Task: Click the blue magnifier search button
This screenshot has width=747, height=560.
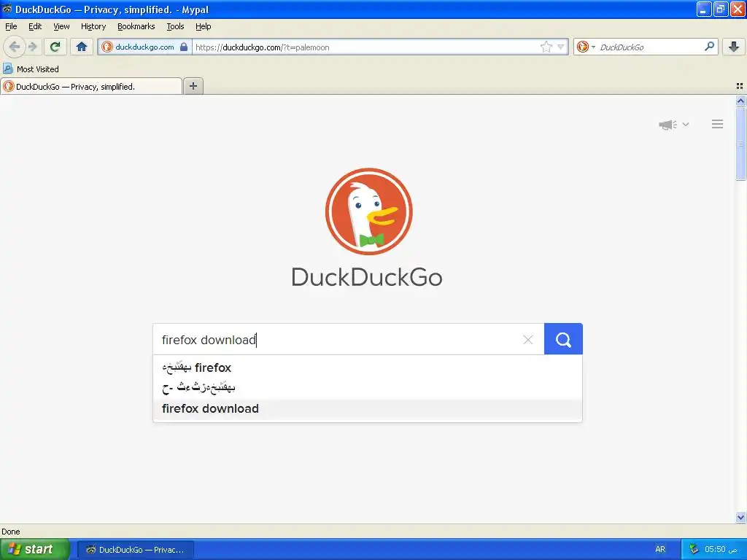Action: [563, 339]
